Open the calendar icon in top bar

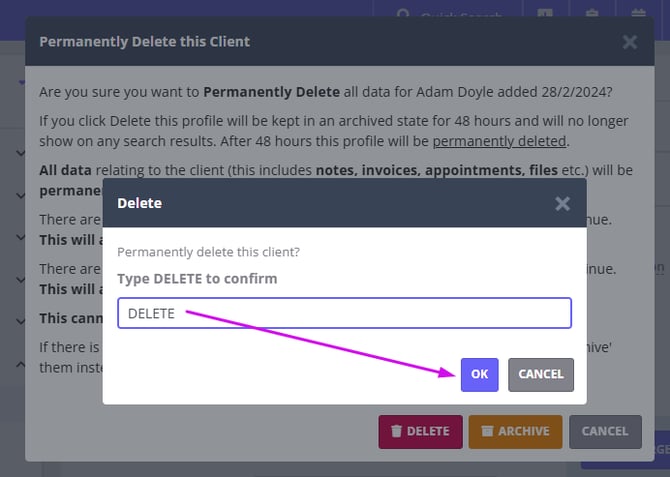638,14
